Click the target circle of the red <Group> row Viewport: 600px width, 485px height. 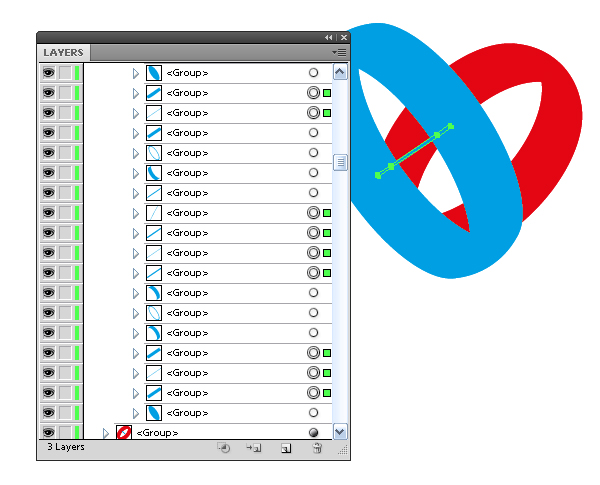click(x=313, y=433)
